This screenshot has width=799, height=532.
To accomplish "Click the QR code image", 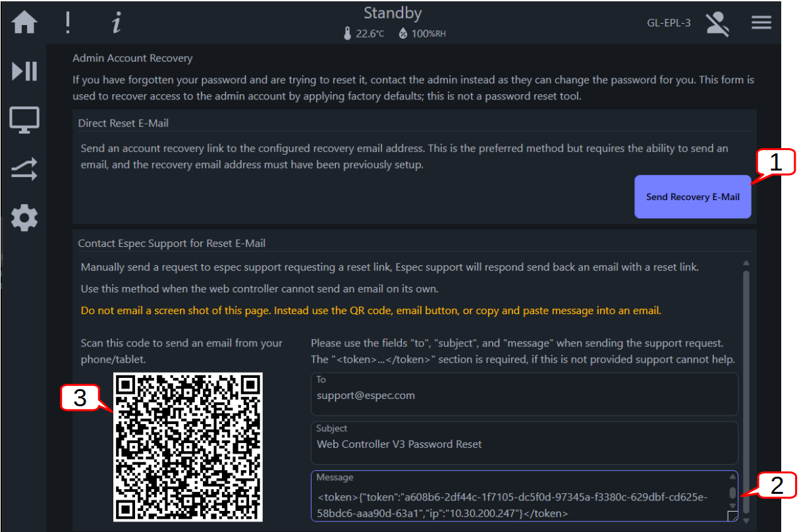I will click(188, 447).
